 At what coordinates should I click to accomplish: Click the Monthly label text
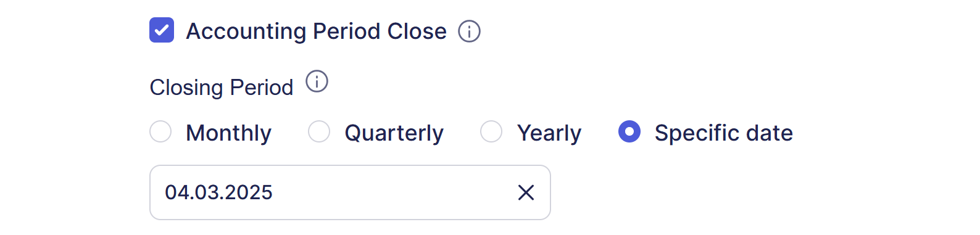[228, 133]
